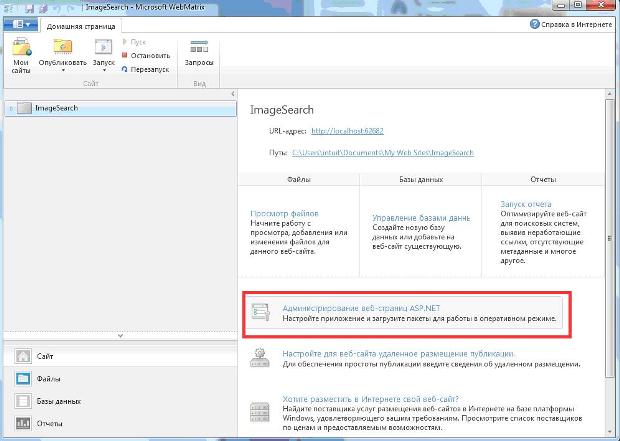Click the Управление базами данных link
620x441 pixels.
(421, 218)
